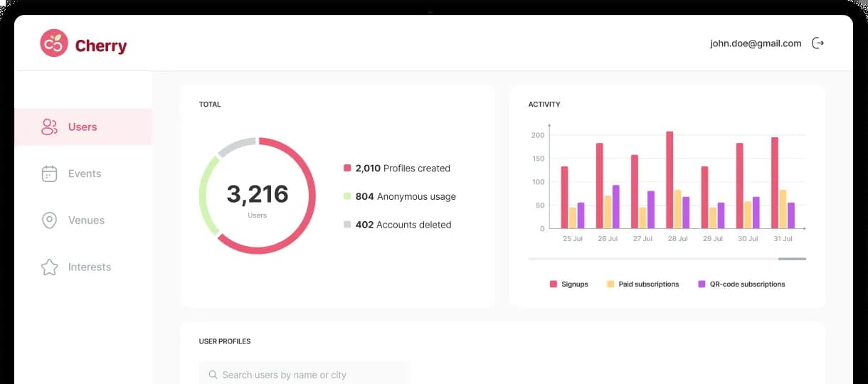Click the john.doe@gmail.com account label

(x=756, y=43)
